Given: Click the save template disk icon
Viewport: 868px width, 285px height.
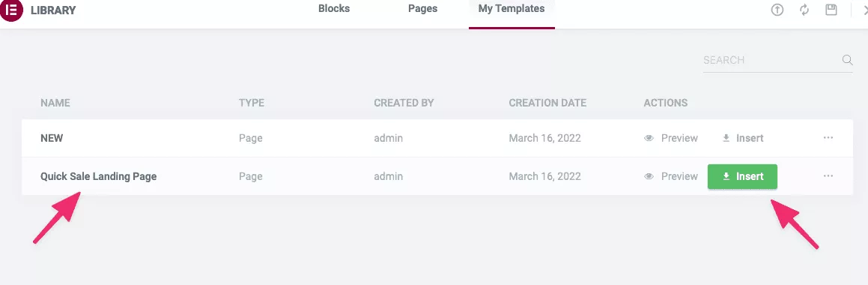Looking at the screenshot, I should coord(831,10).
